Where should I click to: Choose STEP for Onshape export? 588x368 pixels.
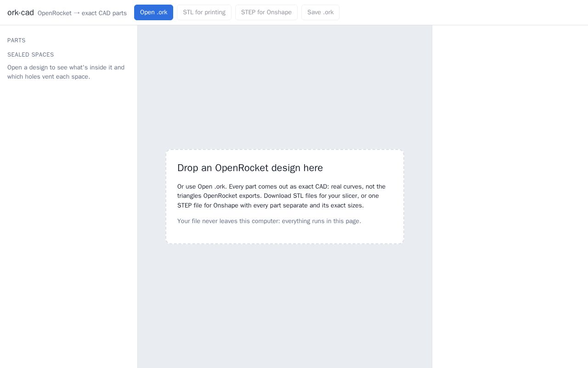266,12
